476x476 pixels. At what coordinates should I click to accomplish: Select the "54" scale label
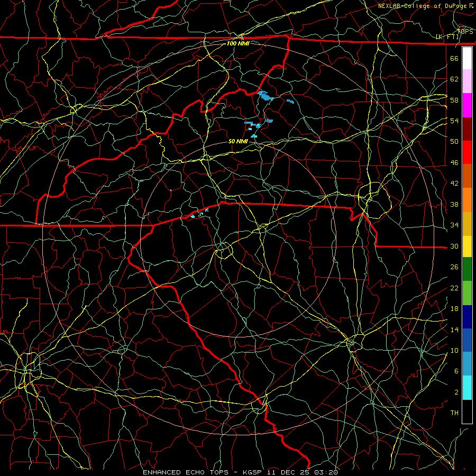tap(454, 121)
